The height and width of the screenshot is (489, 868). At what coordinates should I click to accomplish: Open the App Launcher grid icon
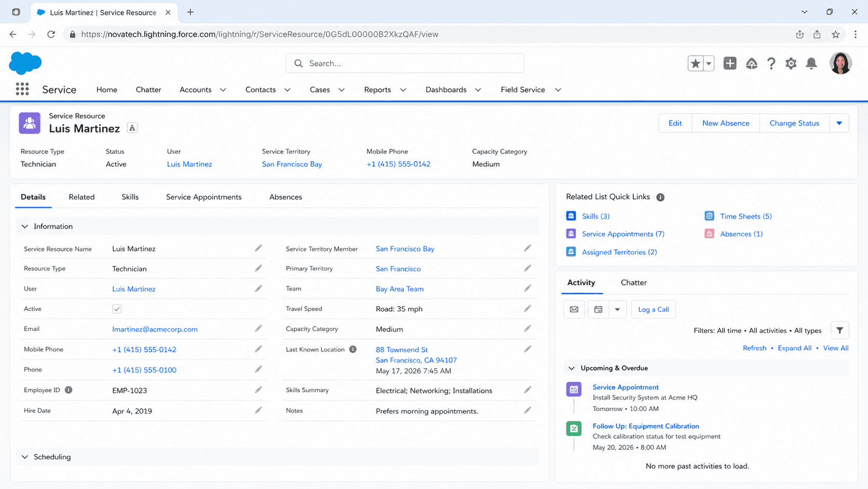coord(22,89)
